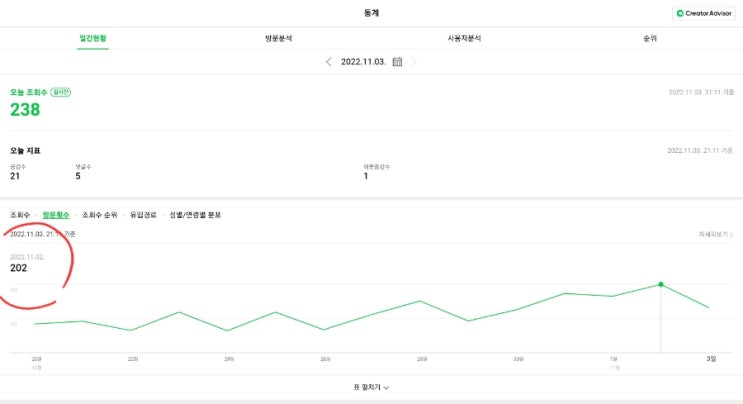This screenshot has width=743, height=404.
Task: Click the visit count value 202
Action: [18, 268]
